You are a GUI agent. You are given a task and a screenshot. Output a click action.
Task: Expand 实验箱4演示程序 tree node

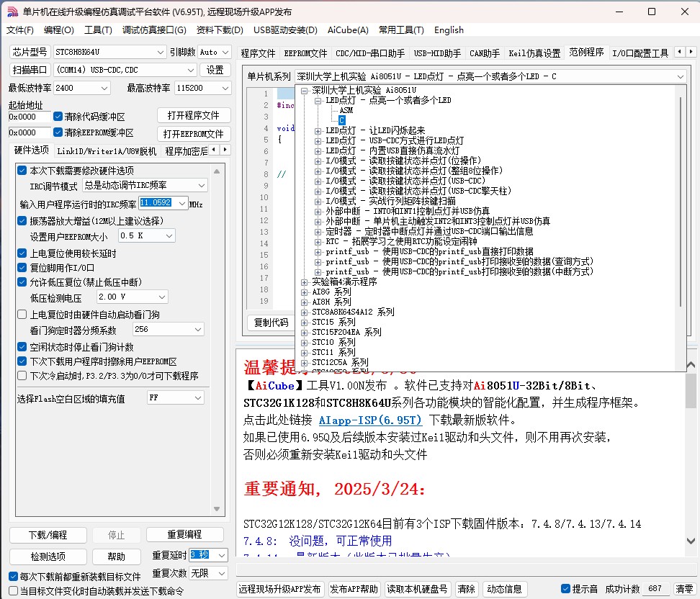pyautogui.click(x=304, y=282)
